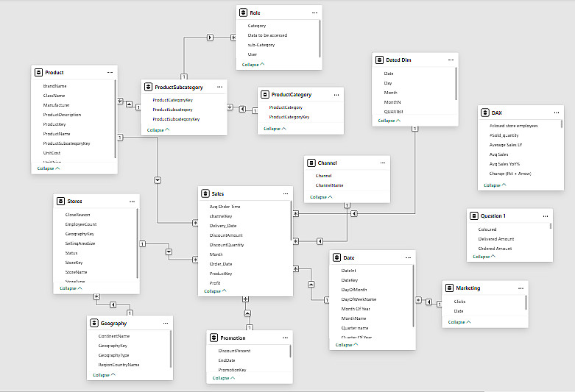Collapse the Product table
This screenshot has width=575, height=392.
click(49, 168)
